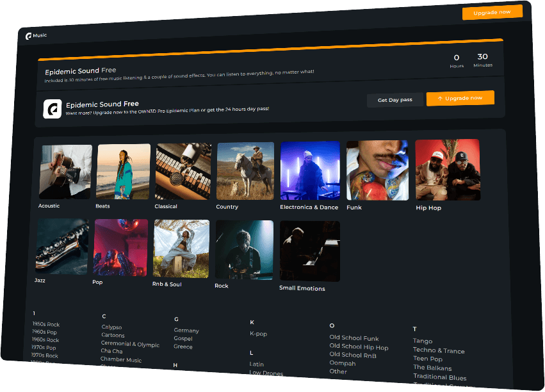The height and width of the screenshot is (392, 545).
Task: Click the "30 Minutes" counter
Action: (x=483, y=60)
